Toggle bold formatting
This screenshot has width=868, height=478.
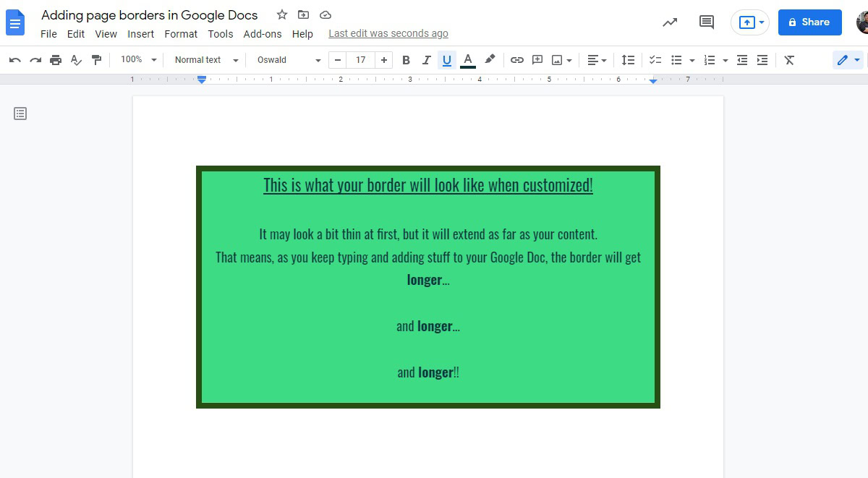[x=406, y=60]
